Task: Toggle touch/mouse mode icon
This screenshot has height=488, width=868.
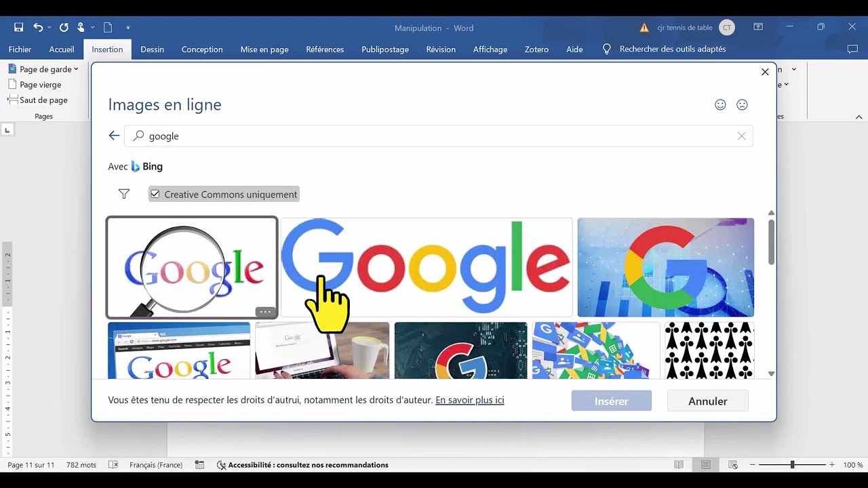Action: coord(81,28)
